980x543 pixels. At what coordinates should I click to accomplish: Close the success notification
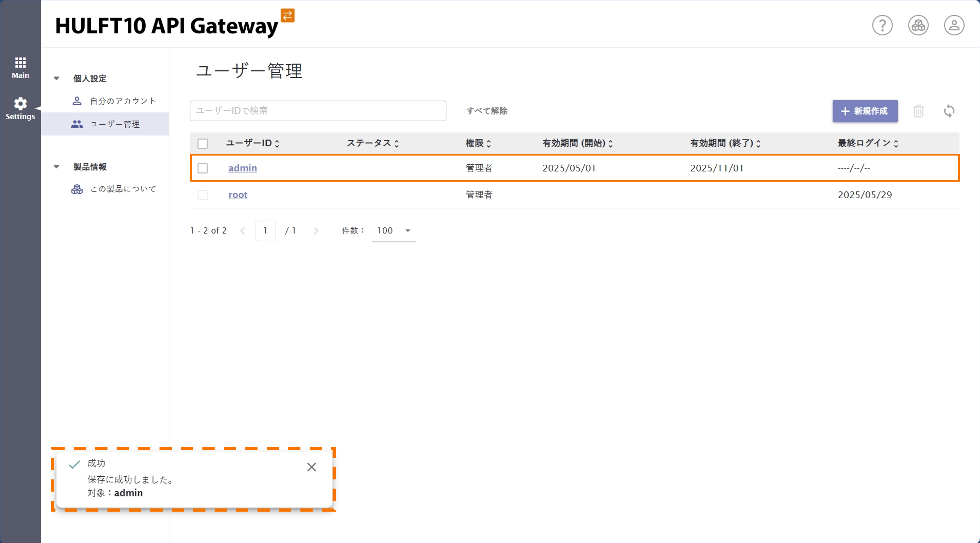(x=312, y=467)
